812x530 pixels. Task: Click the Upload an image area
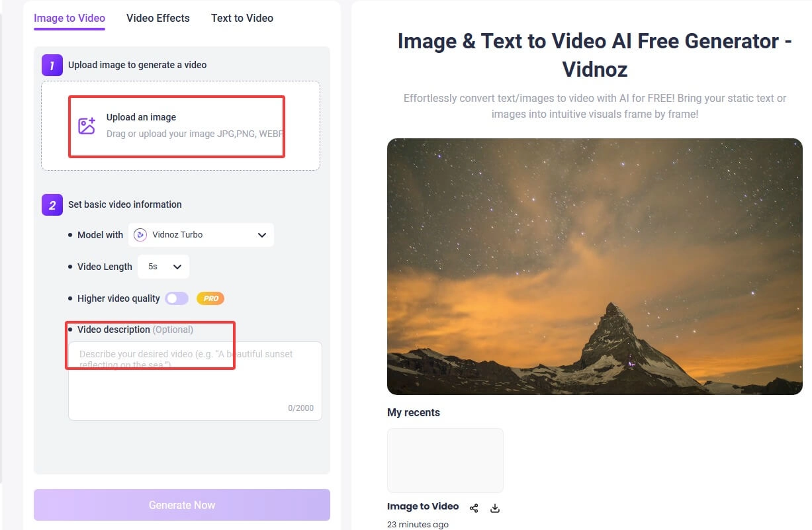tap(176, 126)
